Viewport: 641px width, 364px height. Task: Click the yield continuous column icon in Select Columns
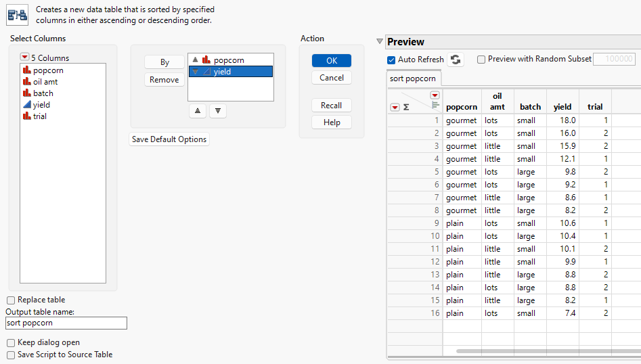click(27, 105)
